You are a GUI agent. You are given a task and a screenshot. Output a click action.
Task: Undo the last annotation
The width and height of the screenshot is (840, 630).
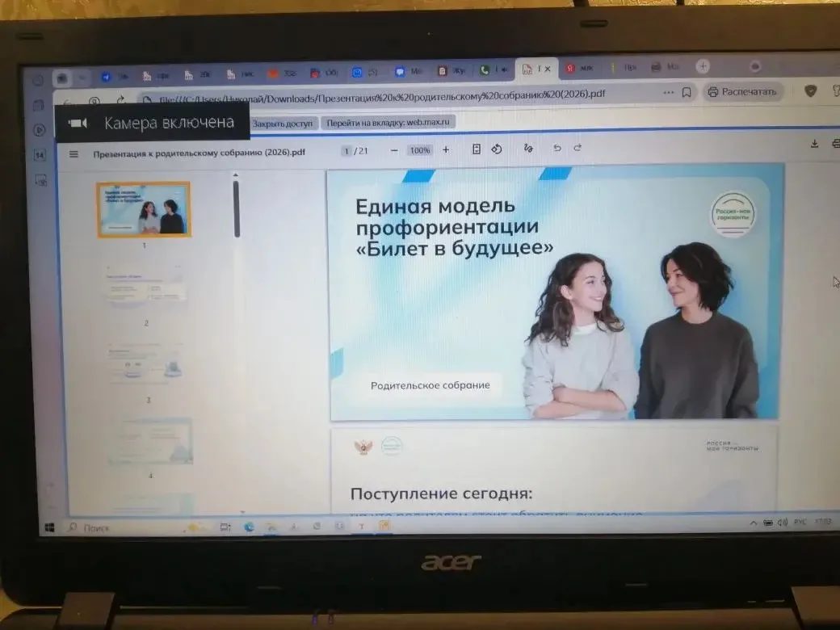click(x=557, y=148)
